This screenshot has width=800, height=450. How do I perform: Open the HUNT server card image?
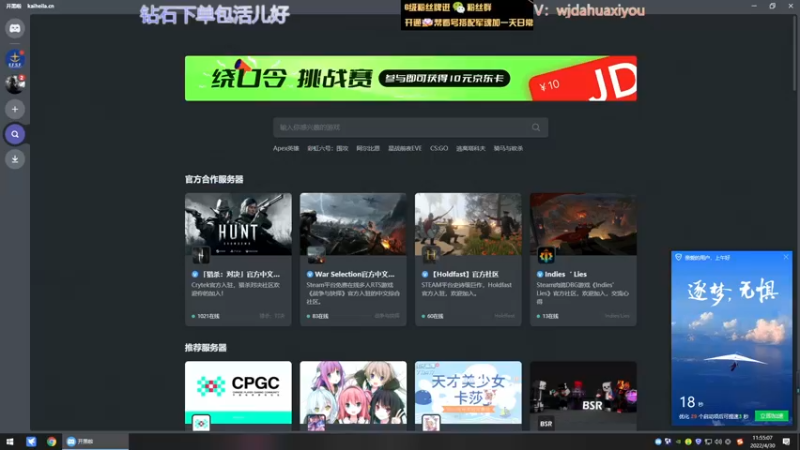238,223
